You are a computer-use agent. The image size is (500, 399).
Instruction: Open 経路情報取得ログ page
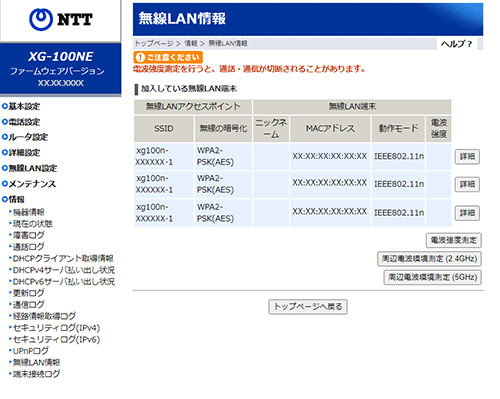[44, 316]
